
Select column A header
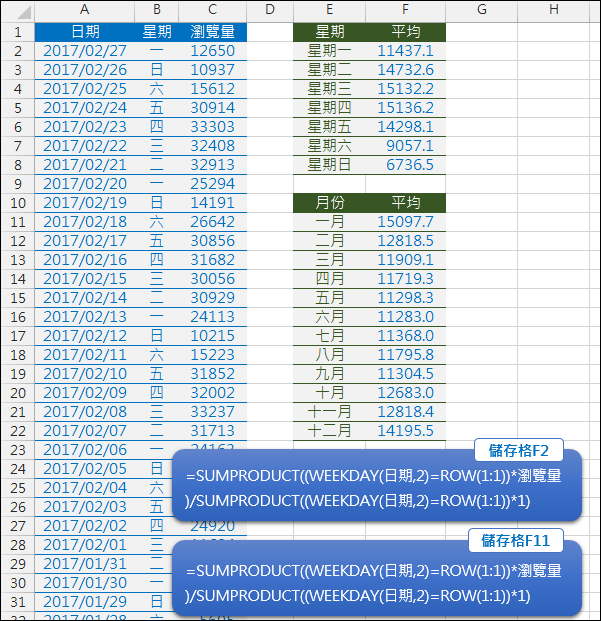click(x=84, y=10)
